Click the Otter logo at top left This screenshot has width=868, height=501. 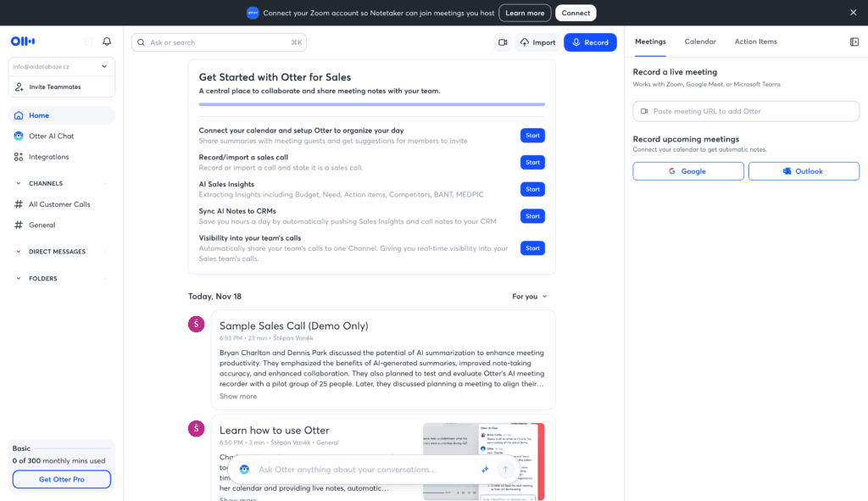click(x=22, y=42)
